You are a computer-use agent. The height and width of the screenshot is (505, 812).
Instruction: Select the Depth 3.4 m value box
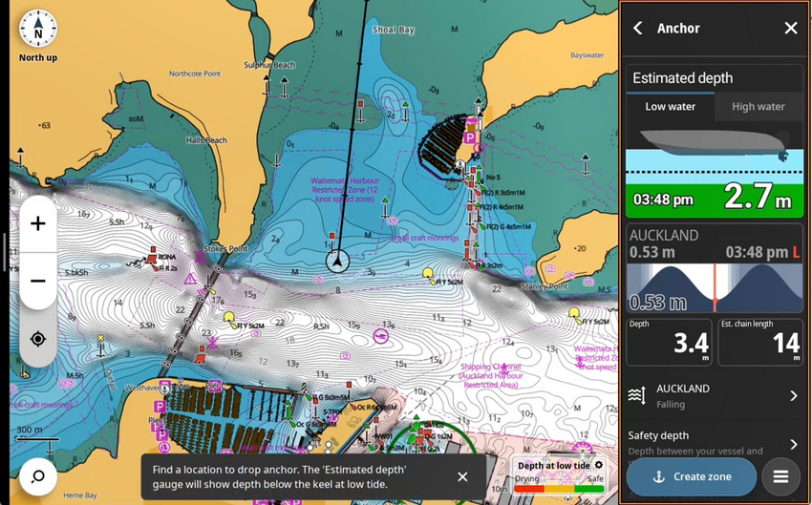669,342
